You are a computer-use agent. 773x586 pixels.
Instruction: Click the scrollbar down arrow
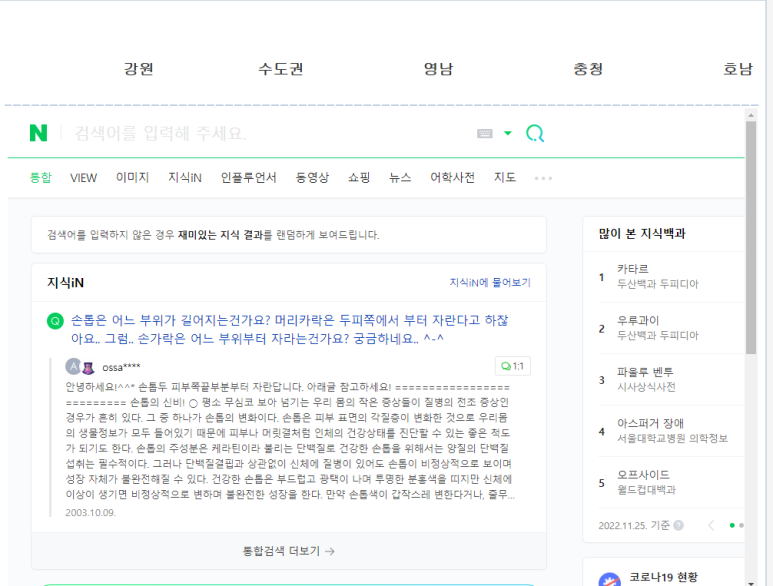(x=751, y=583)
